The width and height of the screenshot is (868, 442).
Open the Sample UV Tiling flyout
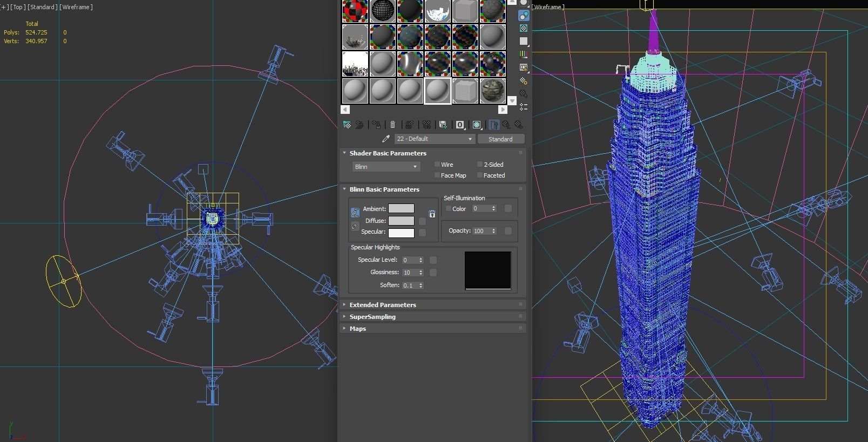tap(524, 42)
